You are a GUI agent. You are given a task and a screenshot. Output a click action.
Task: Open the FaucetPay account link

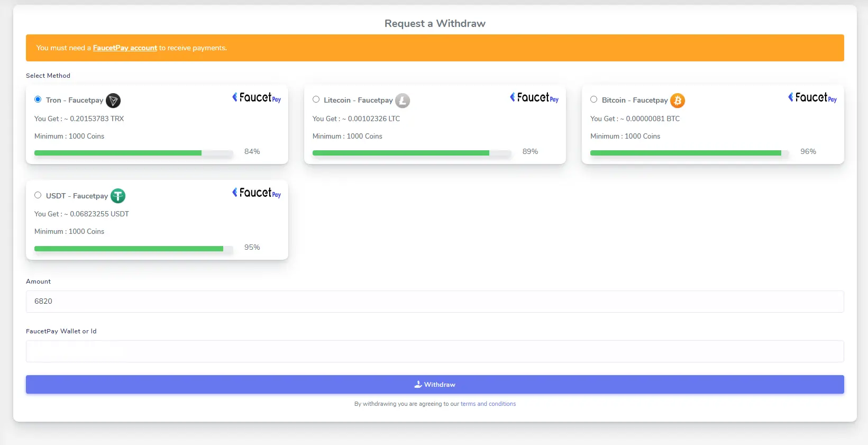coord(125,48)
